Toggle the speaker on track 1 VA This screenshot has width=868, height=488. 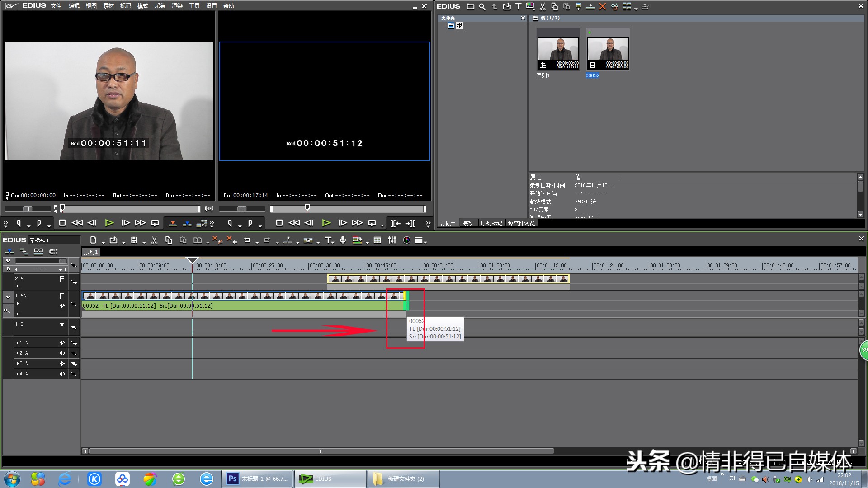[x=62, y=306]
